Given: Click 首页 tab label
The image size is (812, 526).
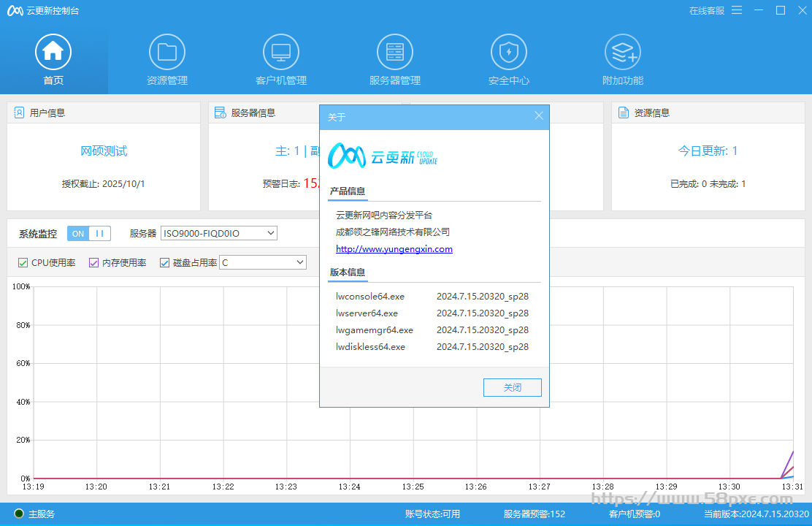Looking at the screenshot, I should coord(53,80).
